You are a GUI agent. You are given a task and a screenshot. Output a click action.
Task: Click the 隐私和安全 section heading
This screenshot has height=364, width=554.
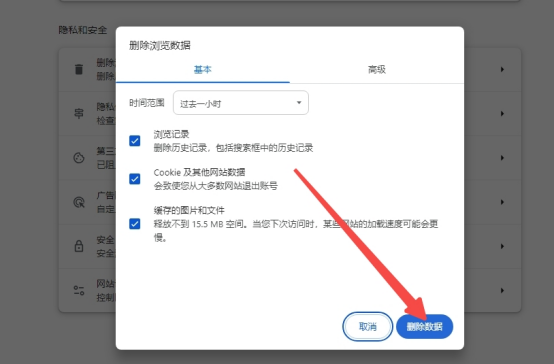(x=83, y=30)
